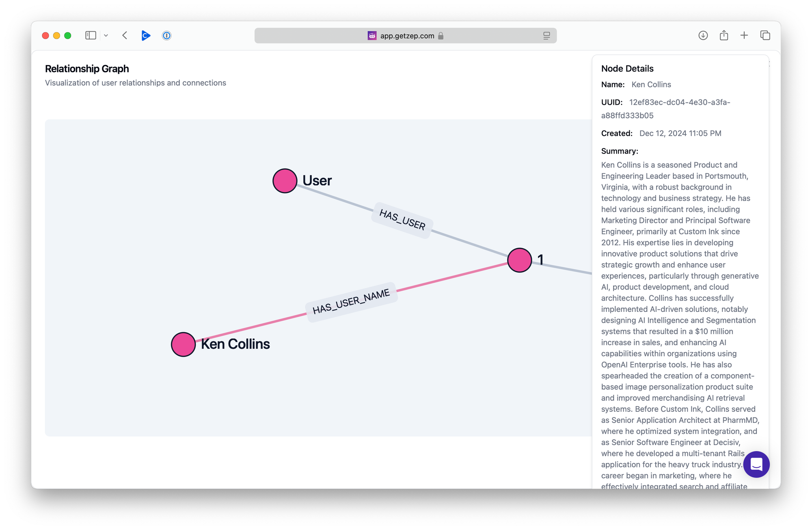812x530 pixels.
Task: Open the Reader view icon
Action: point(546,36)
